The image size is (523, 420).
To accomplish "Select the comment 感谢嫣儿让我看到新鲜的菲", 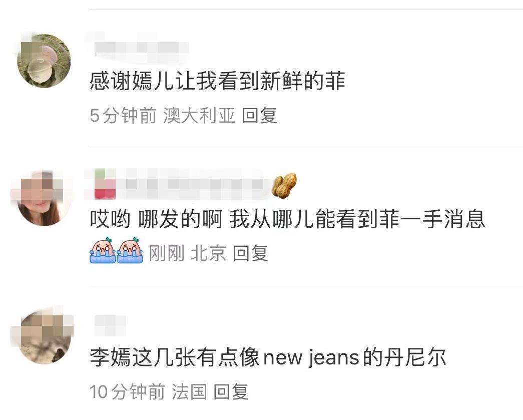I will pyautogui.click(x=217, y=81).
